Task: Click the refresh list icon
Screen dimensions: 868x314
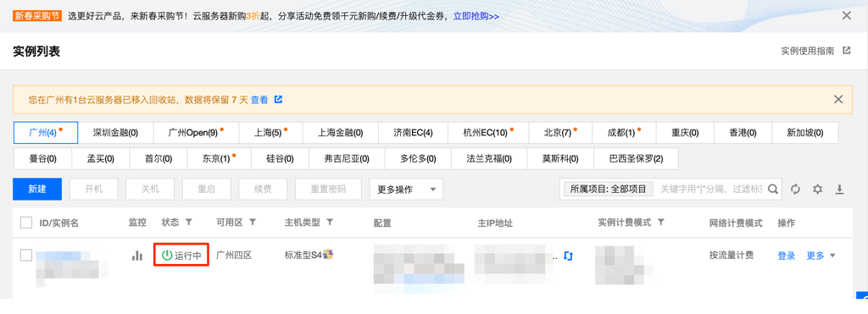Action: 795,189
